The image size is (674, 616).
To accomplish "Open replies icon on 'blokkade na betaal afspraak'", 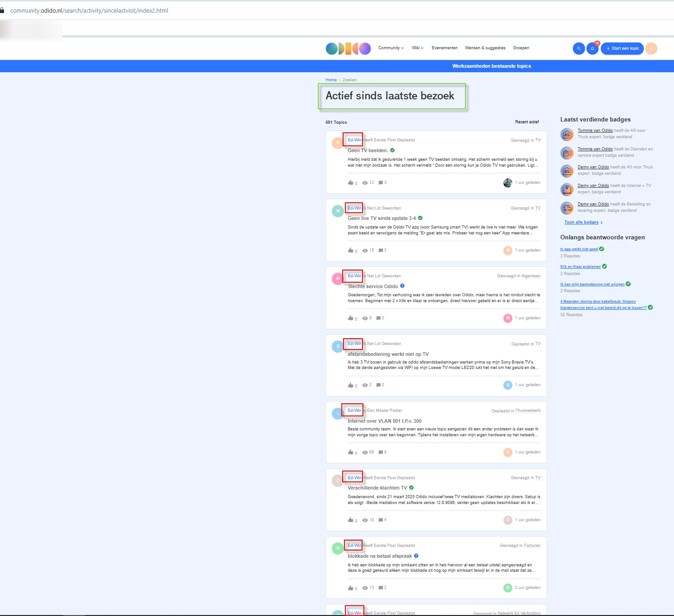I will click(x=381, y=588).
